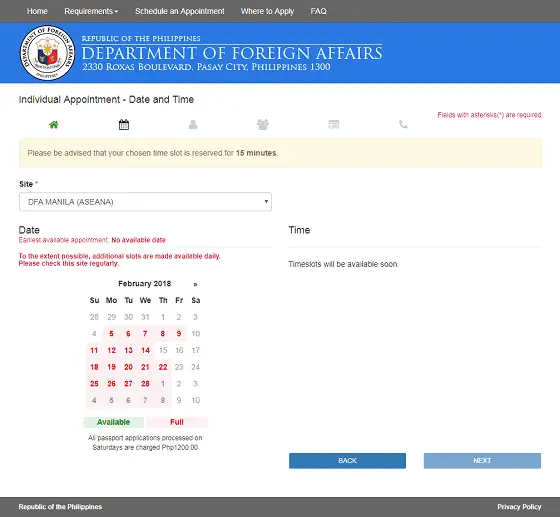
Task: Select February 17 on calendar
Action: point(195,350)
